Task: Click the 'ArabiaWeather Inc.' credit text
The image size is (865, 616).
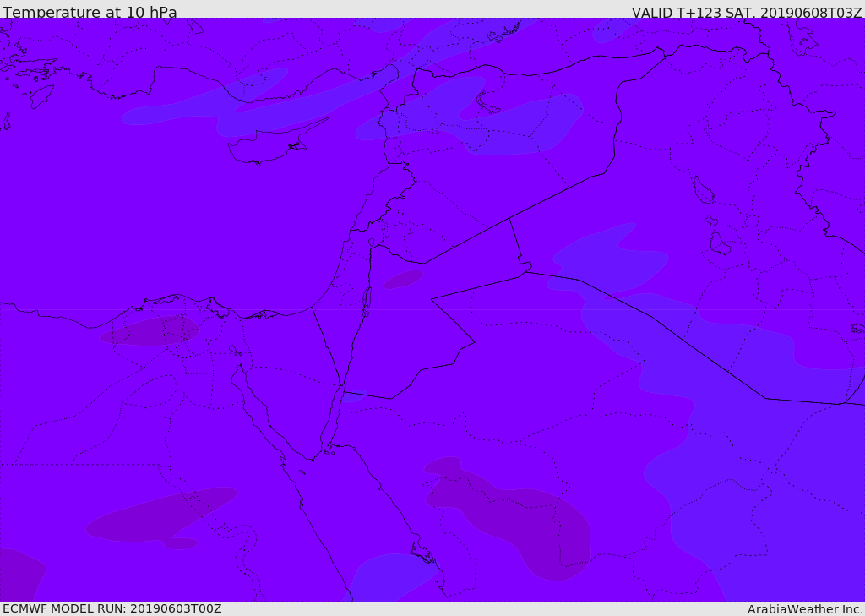Action: 805,609
